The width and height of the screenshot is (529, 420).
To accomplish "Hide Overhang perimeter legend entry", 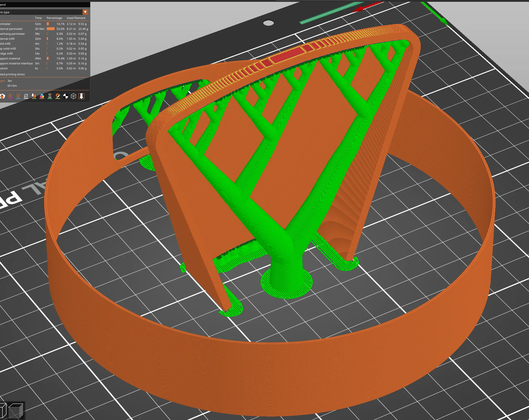I will point(13,34).
